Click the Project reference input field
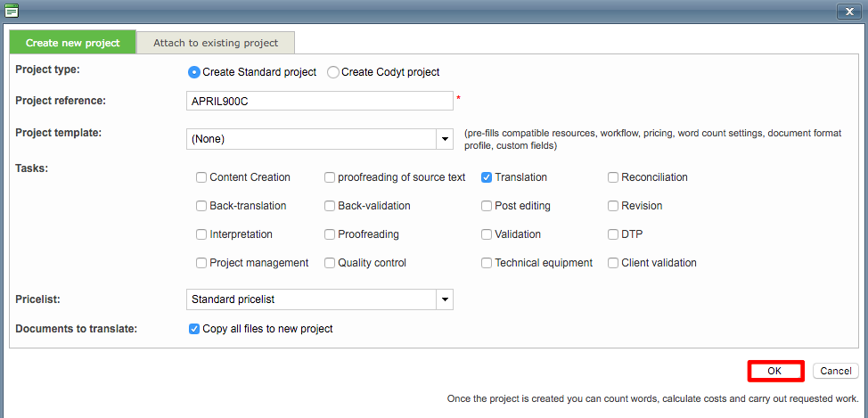 point(320,101)
